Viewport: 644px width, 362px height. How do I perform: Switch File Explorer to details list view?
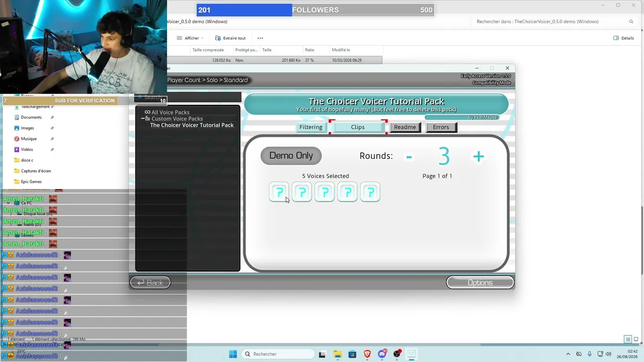click(628, 339)
